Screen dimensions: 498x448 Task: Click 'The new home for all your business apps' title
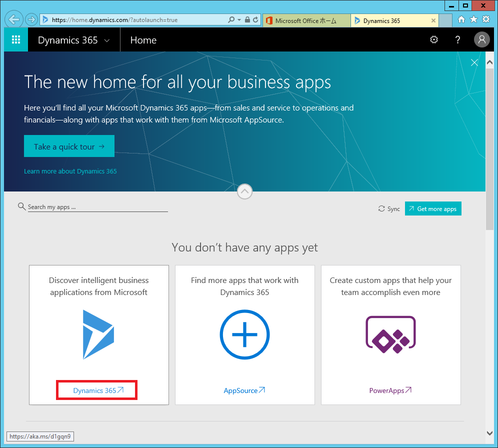click(177, 82)
